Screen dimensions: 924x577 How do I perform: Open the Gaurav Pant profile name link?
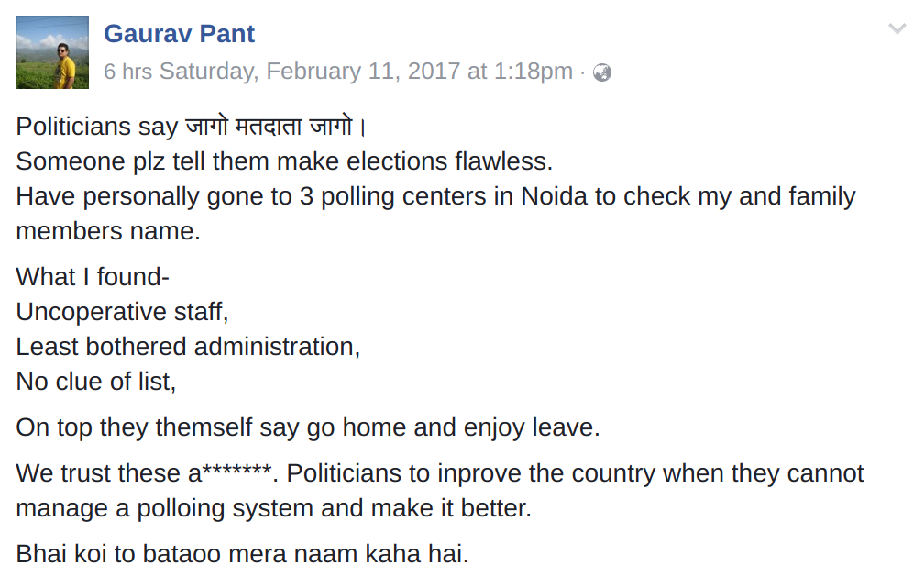(179, 34)
